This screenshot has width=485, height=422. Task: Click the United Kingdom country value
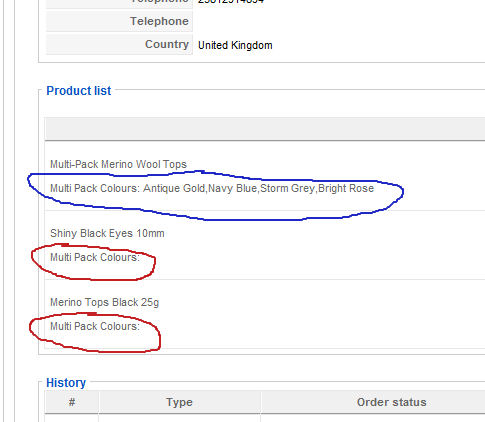pyautogui.click(x=235, y=45)
